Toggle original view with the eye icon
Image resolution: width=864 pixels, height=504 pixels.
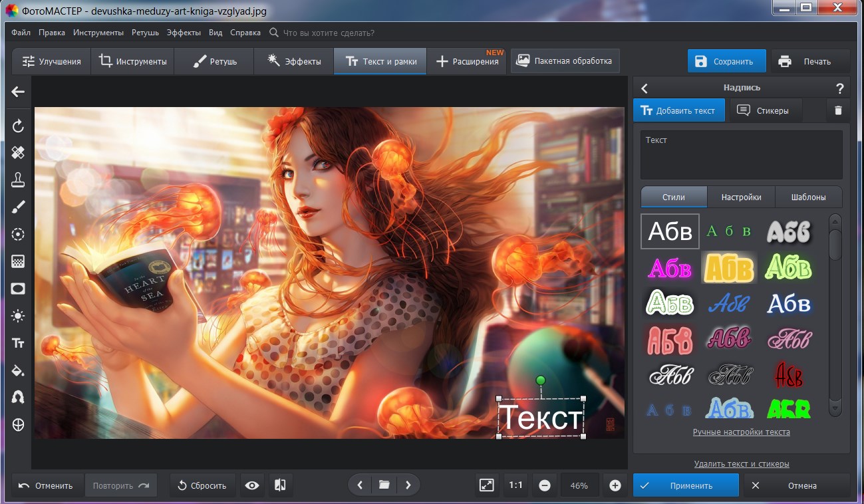pos(252,485)
